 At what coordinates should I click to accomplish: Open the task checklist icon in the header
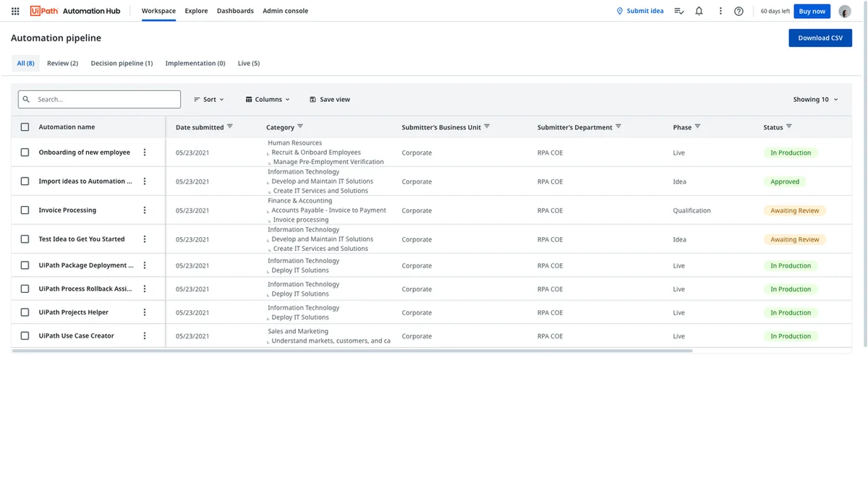678,11
